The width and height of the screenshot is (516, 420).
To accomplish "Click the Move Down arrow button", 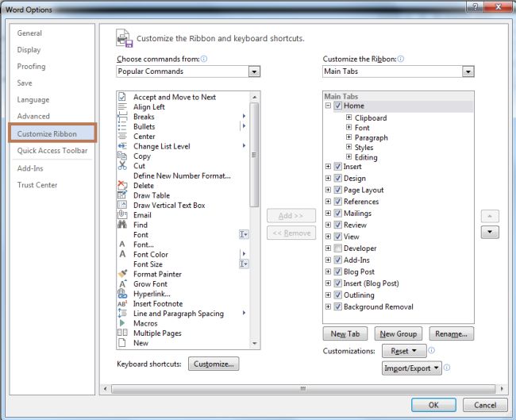I will [490, 232].
